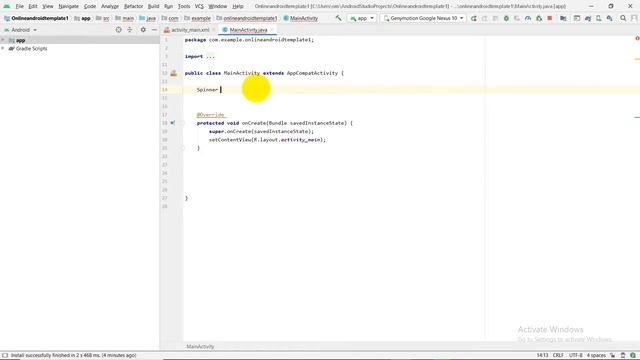Open Project Structure folder icon in toolbar
The image size is (640, 360).
tap(563, 18)
